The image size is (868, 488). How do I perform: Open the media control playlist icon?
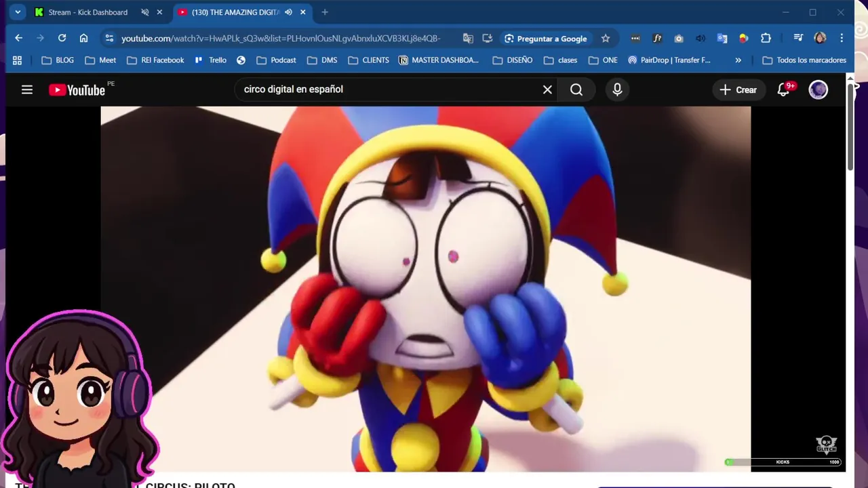tap(798, 39)
